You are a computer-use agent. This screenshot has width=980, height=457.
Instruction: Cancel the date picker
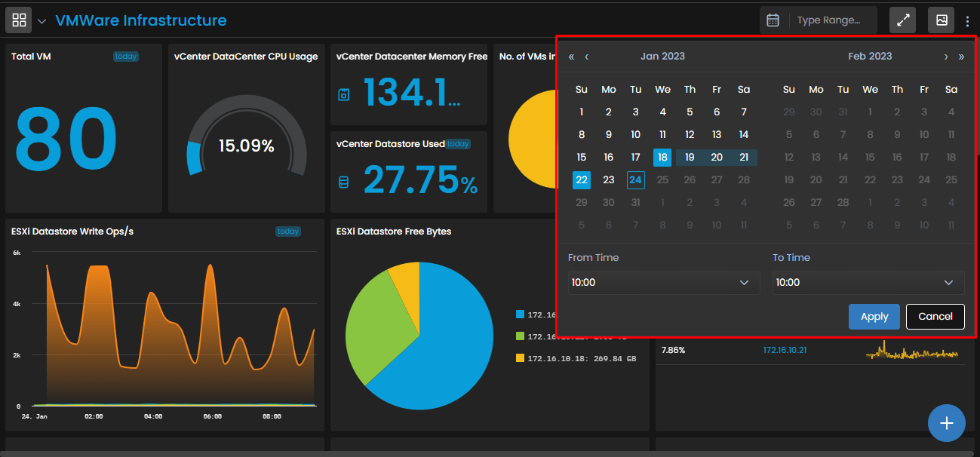[x=935, y=317]
